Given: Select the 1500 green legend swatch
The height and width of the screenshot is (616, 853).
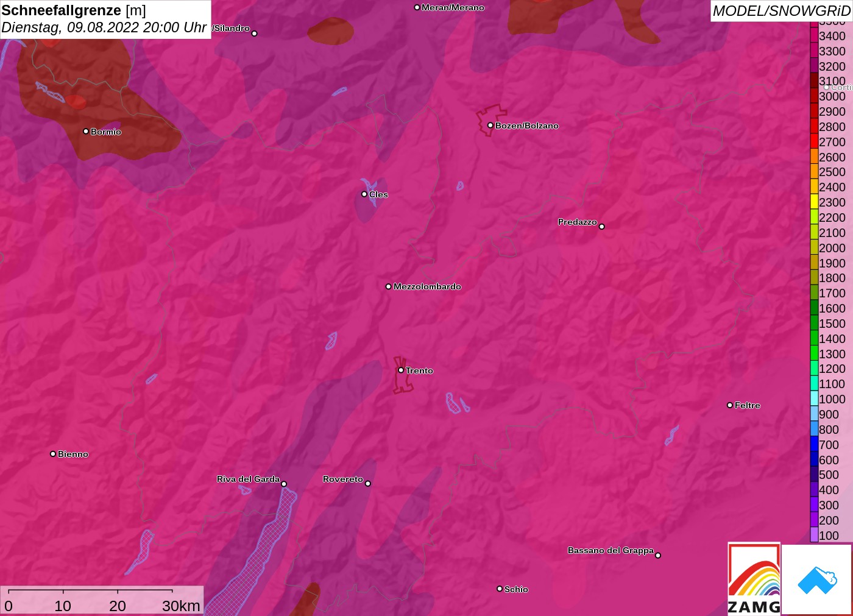Looking at the screenshot, I should click(x=814, y=323).
